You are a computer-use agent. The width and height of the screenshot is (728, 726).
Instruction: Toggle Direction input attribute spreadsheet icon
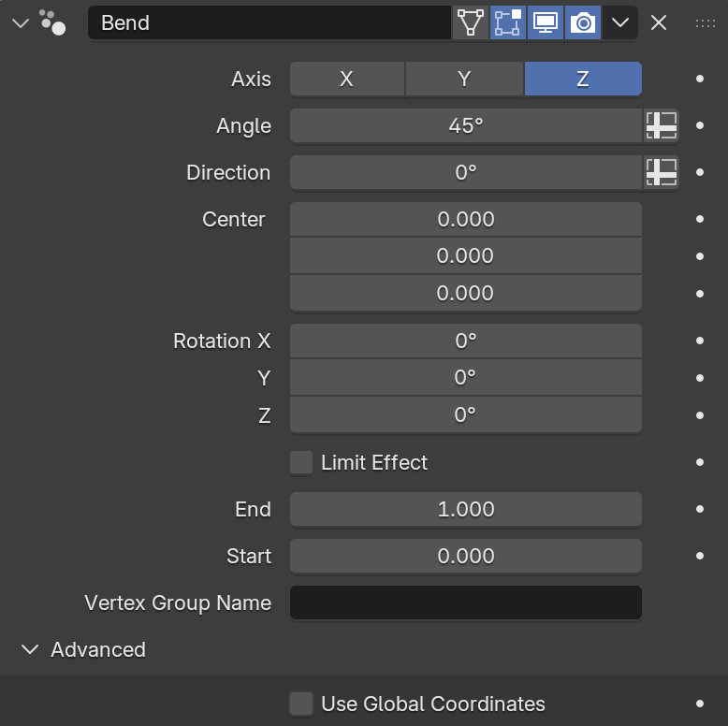[x=662, y=173]
